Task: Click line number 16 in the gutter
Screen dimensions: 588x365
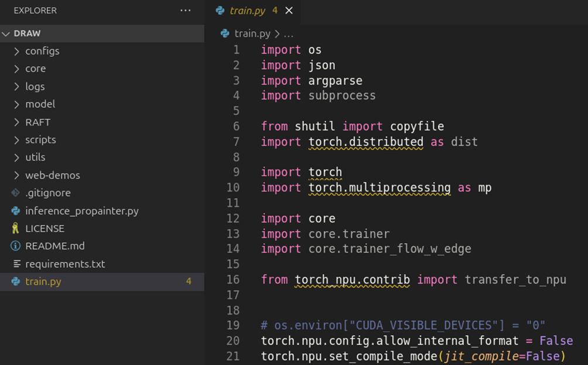Action: point(233,279)
